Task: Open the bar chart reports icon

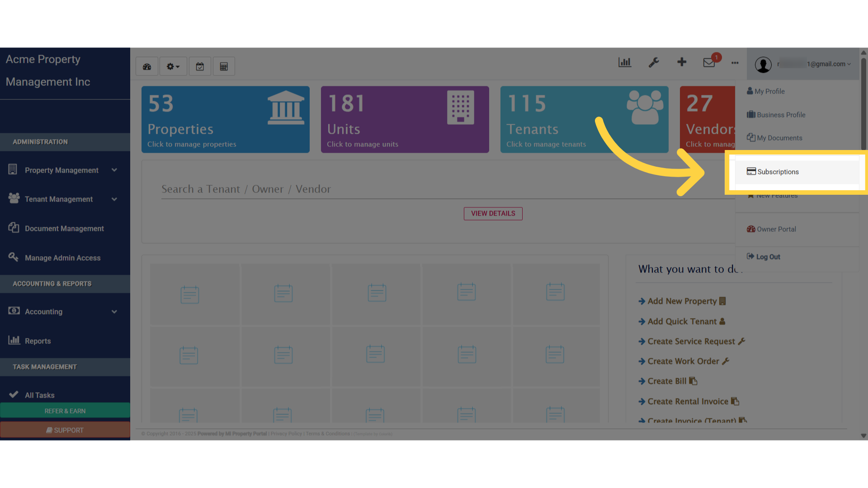Action: (625, 62)
